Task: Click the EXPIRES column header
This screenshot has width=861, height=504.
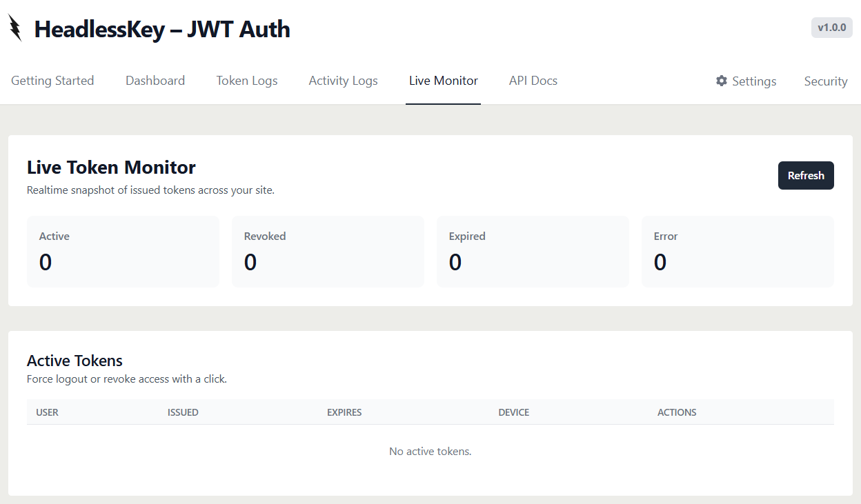Action: pos(344,412)
